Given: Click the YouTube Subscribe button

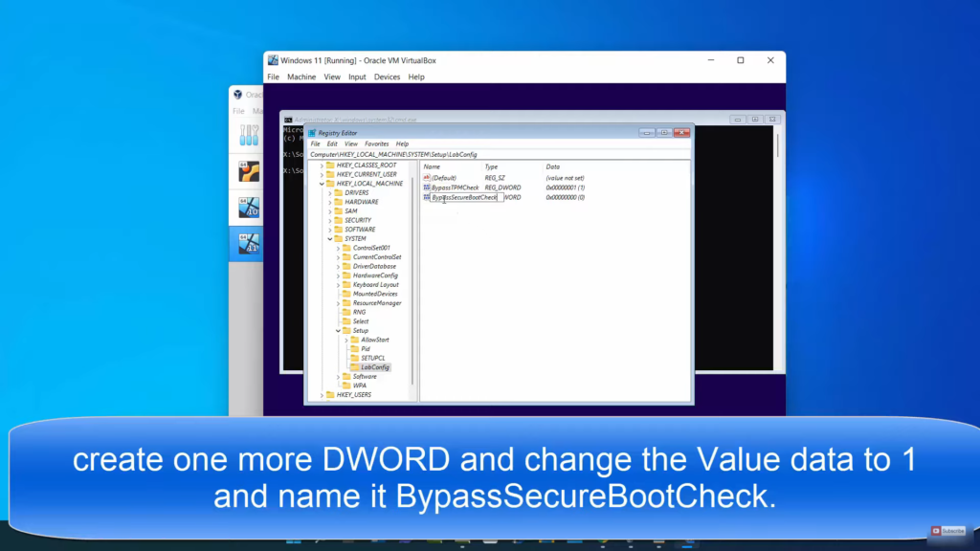Looking at the screenshot, I should [x=948, y=531].
